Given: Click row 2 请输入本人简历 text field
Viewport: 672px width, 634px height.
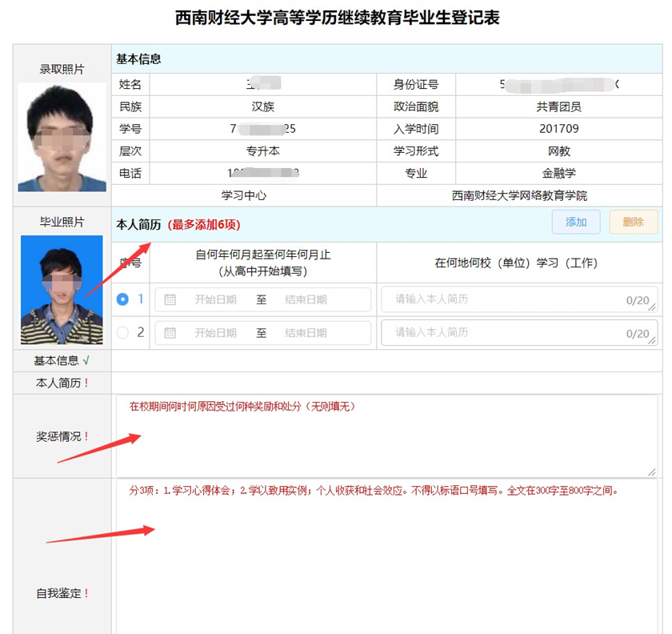Looking at the screenshot, I should pos(504,333).
